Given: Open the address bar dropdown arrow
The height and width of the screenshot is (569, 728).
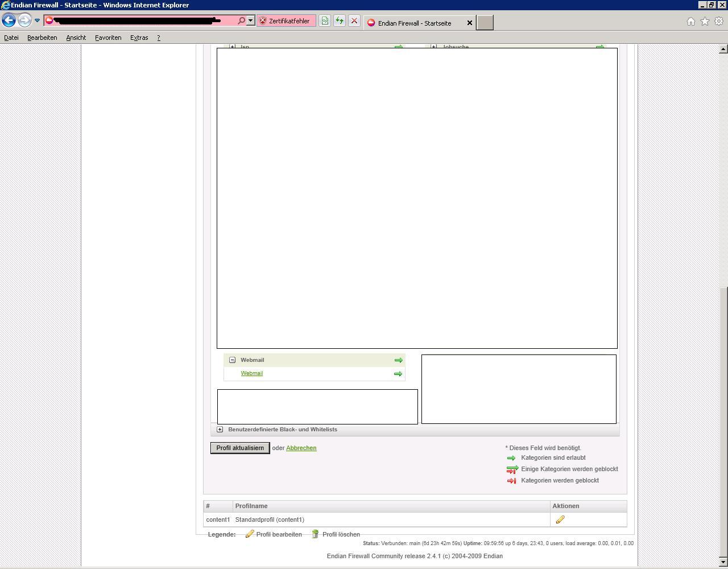Looking at the screenshot, I should [x=250, y=21].
